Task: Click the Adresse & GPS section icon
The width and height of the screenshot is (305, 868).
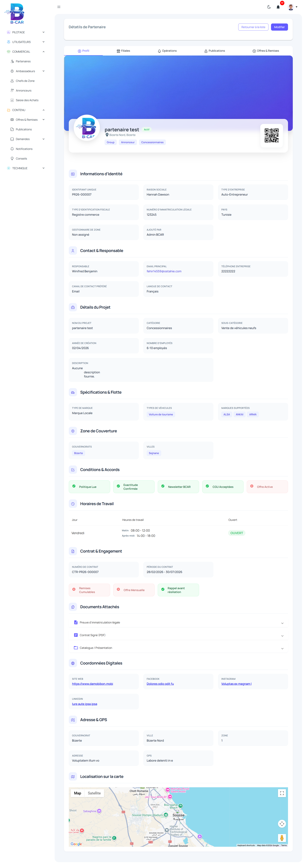Action: point(73,720)
